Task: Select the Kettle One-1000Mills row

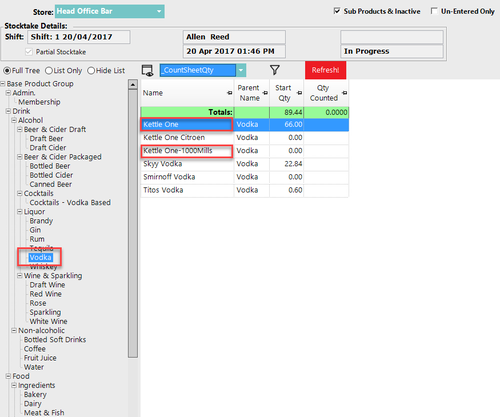Action: point(245,151)
